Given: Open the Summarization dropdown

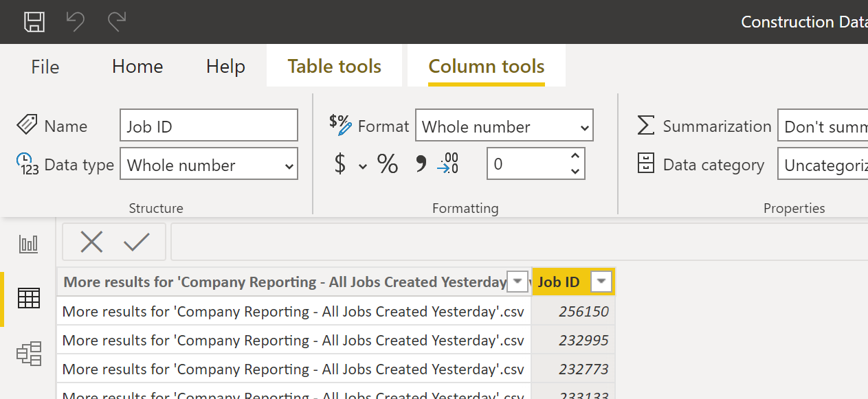Looking at the screenshot, I should point(823,126).
